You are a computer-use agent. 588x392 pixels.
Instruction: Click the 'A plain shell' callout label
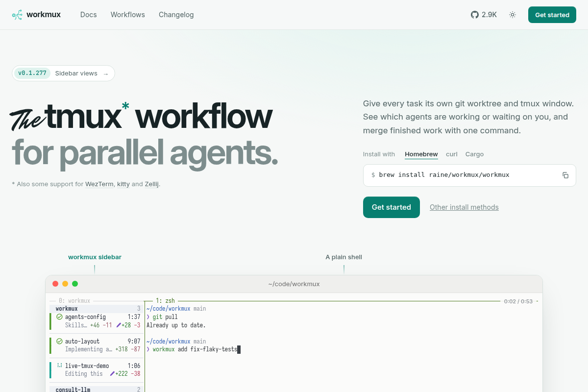coord(344,257)
